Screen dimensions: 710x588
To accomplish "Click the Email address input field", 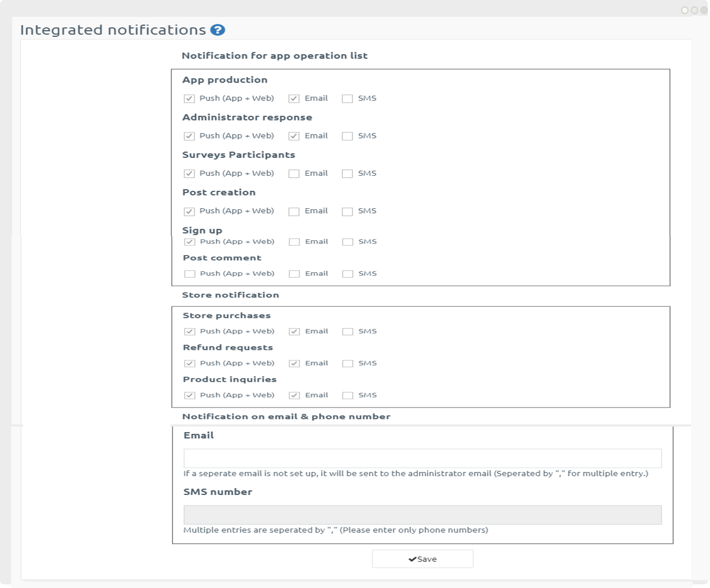I will (x=422, y=458).
